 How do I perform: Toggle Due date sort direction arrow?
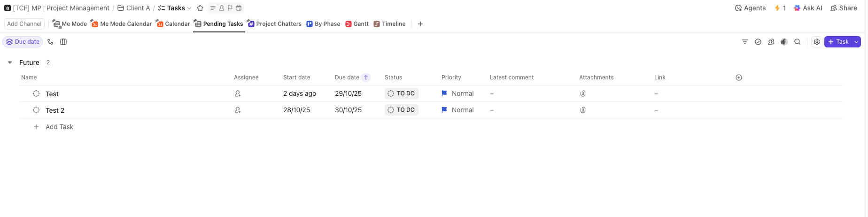(x=366, y=77)
